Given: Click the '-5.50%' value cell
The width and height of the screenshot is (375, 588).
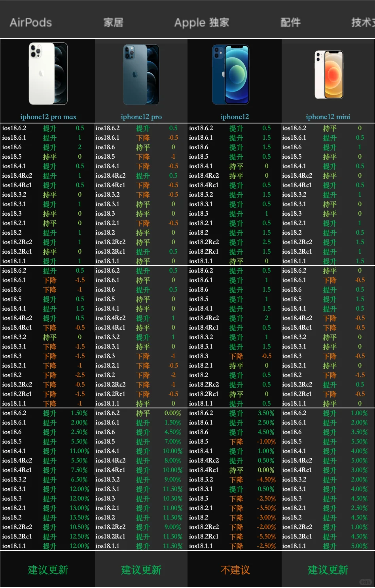Looking at the screenshot, I should coord(266,537).
